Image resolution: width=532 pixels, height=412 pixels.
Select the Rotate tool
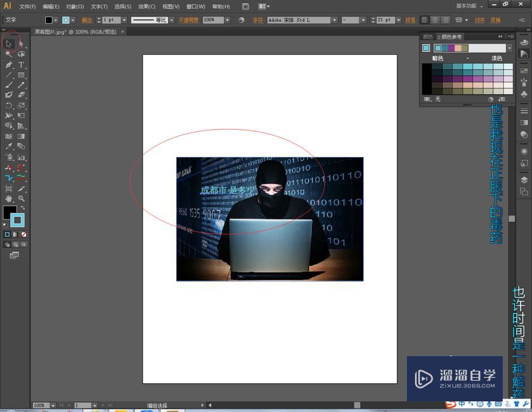9,105
